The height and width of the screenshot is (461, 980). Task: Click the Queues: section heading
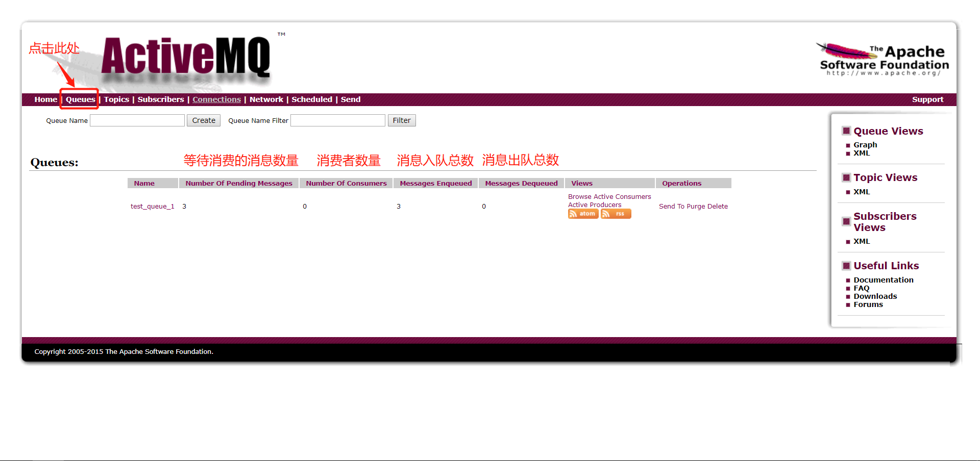tap(54, 162)
